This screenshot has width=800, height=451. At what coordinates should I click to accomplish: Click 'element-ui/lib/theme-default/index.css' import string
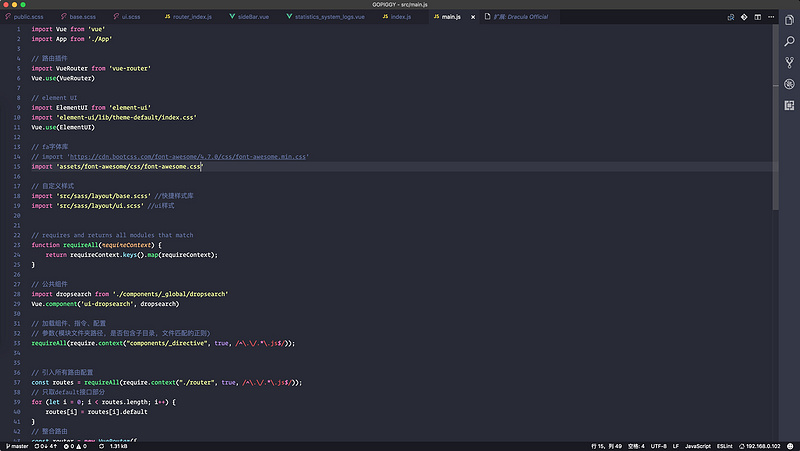[126, 117]
